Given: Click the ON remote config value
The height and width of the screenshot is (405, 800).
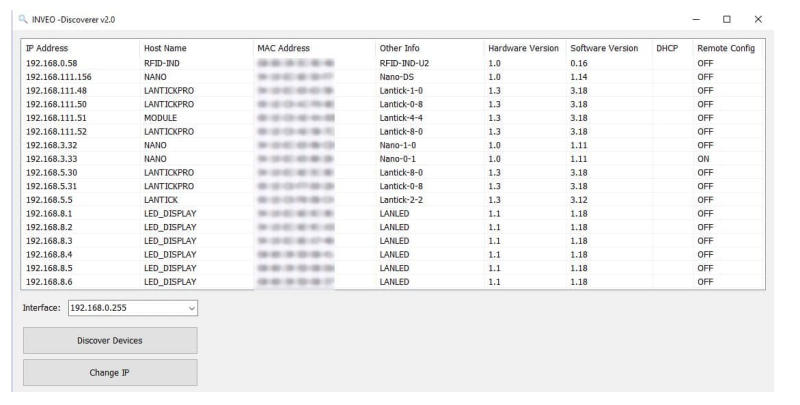Looking at the screenshot, I should [x=704, y=159].
